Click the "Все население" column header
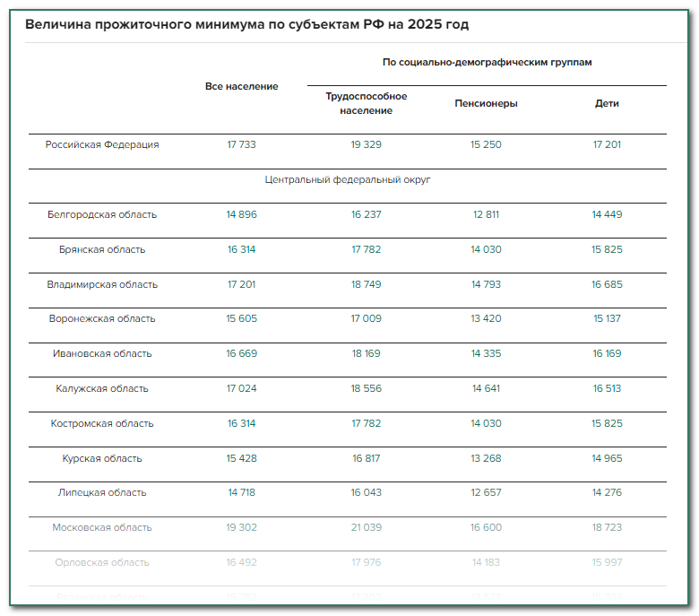The image size is (699, 616). (x=241, y=86)
